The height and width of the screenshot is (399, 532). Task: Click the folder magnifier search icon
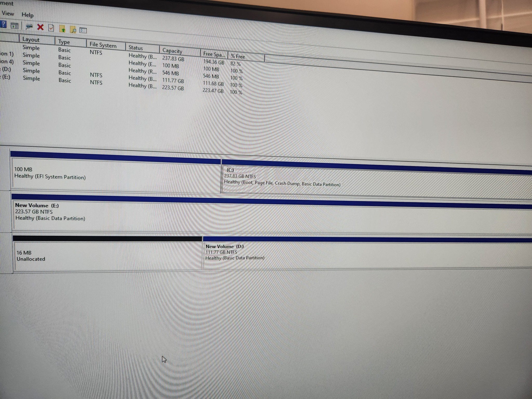pos(73,30)
